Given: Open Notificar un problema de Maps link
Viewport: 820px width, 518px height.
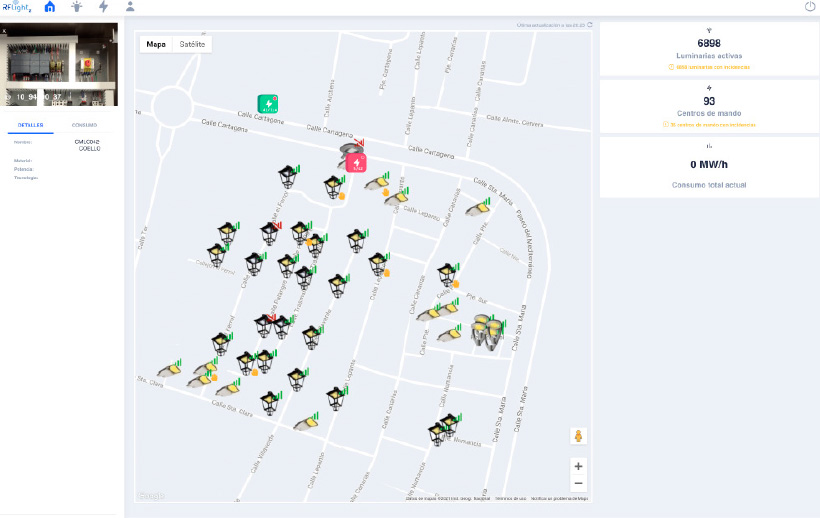Looking at the screenshot, I should [559, 499].
